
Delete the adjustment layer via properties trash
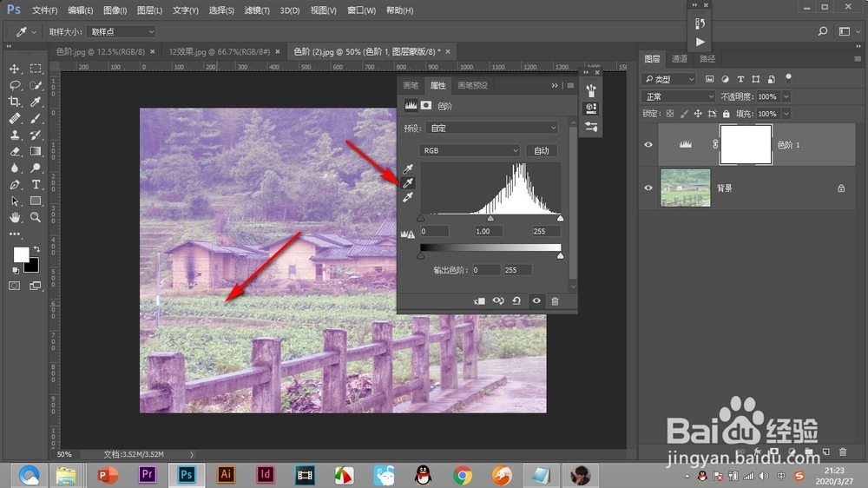[x=555, y=300]
